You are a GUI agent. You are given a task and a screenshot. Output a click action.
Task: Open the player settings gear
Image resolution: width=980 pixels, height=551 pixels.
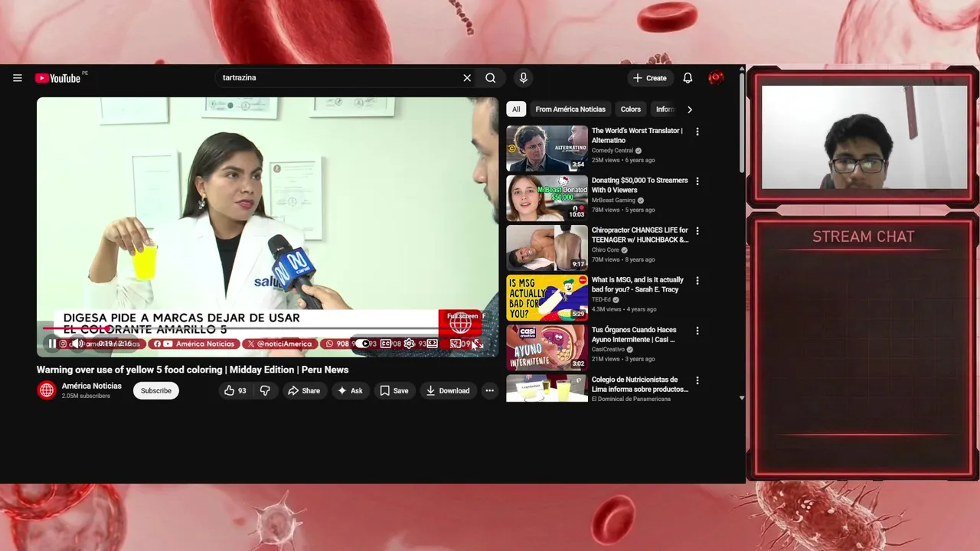pos(409,344)
